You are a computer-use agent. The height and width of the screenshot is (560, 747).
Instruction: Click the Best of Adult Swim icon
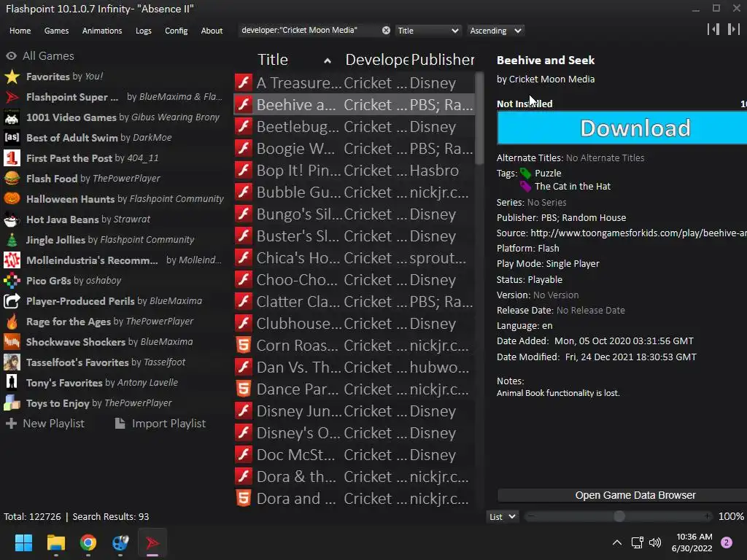tap(12, 138)
